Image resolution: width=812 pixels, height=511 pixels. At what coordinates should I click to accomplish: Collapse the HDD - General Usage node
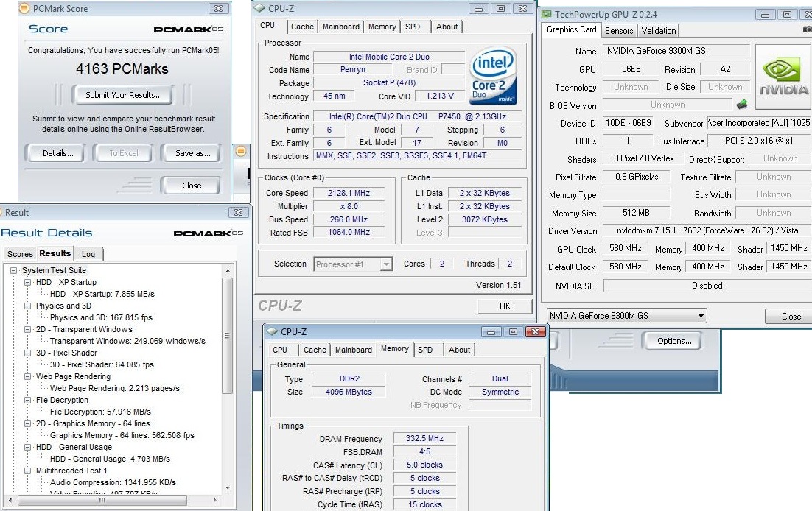click(x=27, y=447)
